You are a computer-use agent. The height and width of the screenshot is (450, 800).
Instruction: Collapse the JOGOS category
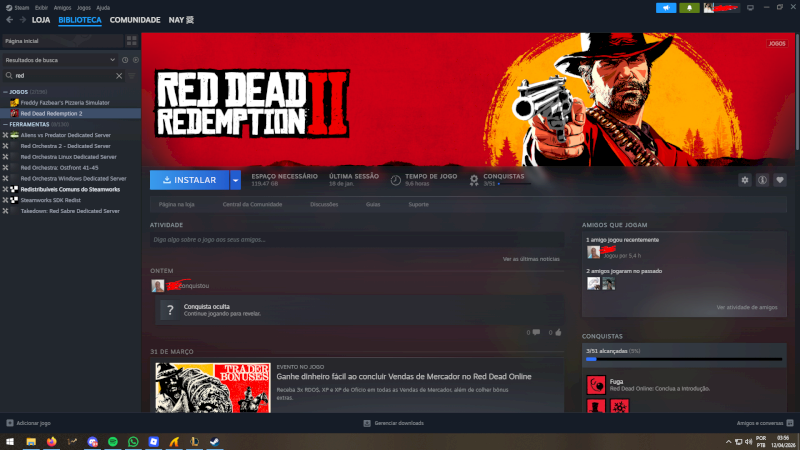[x=6, y=92]
